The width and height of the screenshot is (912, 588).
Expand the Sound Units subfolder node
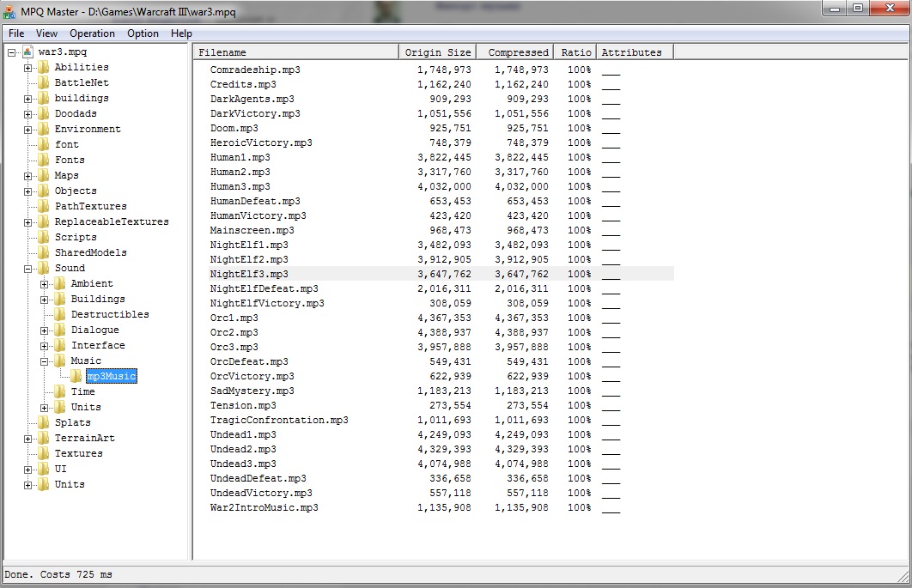44,408
